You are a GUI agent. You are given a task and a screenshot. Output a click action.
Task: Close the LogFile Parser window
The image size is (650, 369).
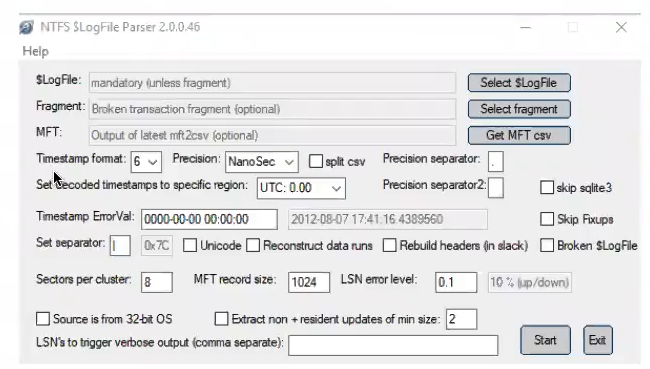[x=621, y=27]
